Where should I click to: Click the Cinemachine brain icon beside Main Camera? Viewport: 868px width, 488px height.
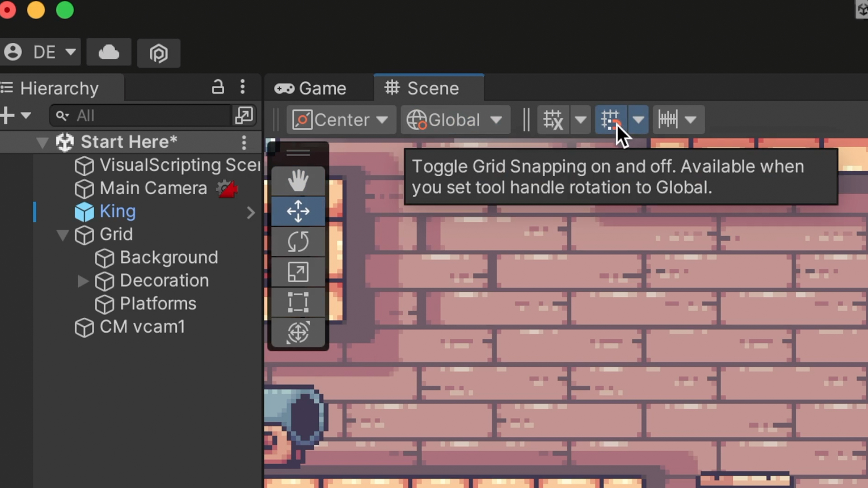click(x=226, y=189)
